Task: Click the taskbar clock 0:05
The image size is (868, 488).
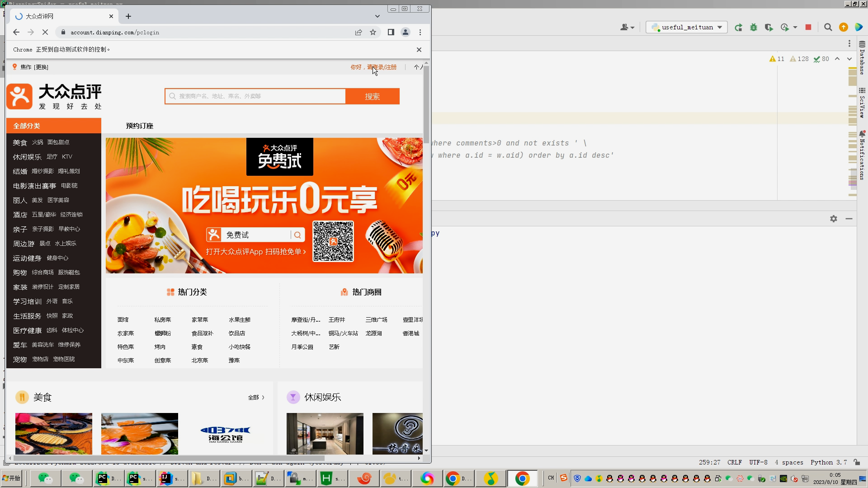Action: point(835,475)
